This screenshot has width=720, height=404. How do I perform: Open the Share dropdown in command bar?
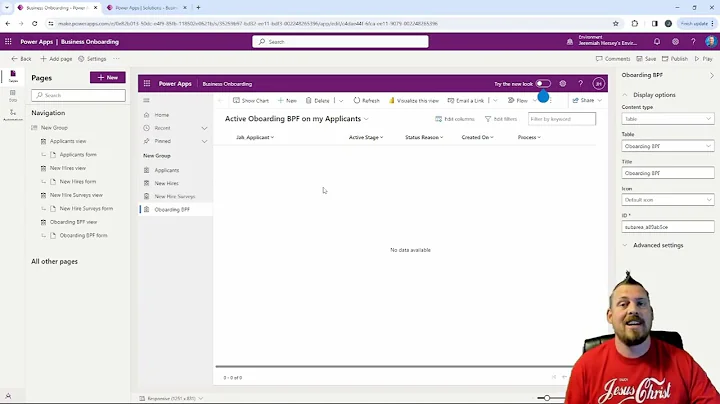pos(587,101)
